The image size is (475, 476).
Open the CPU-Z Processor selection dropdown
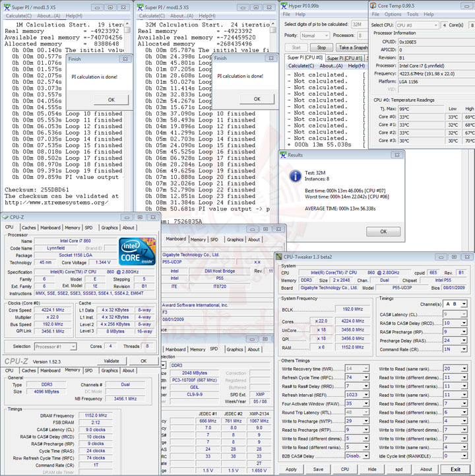coord(55,347)
